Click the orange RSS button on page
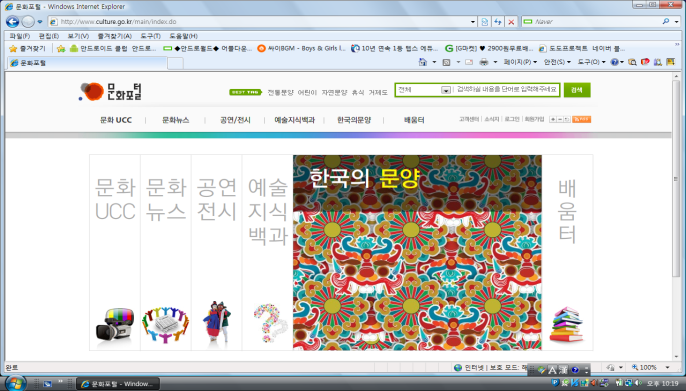 point(581,119)
